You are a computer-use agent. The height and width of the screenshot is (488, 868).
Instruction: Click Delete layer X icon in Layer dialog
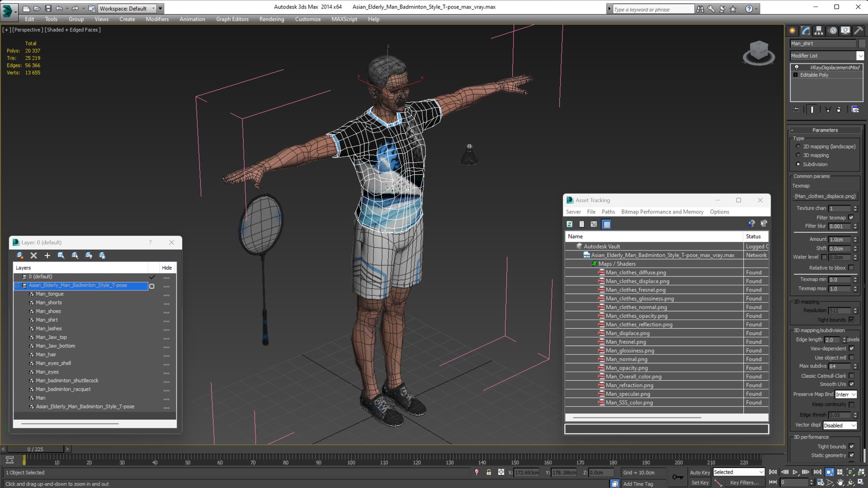click(x=33, y=255)
